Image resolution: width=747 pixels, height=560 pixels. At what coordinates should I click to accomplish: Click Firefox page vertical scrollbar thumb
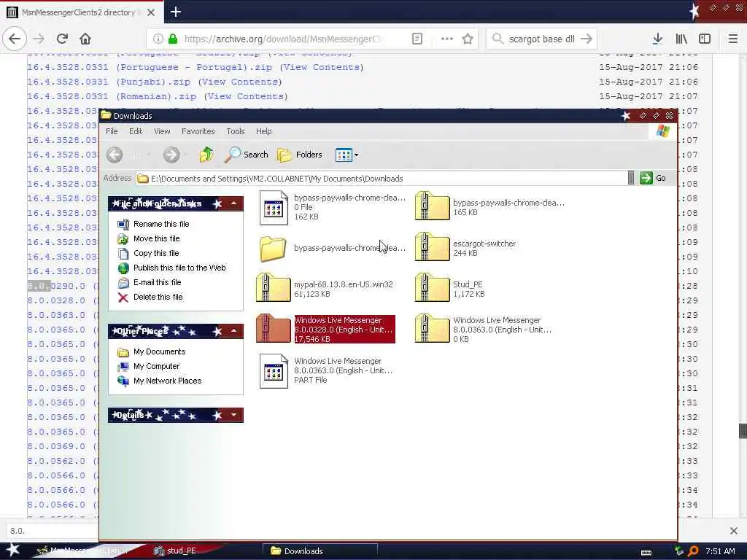click(742, 430)
